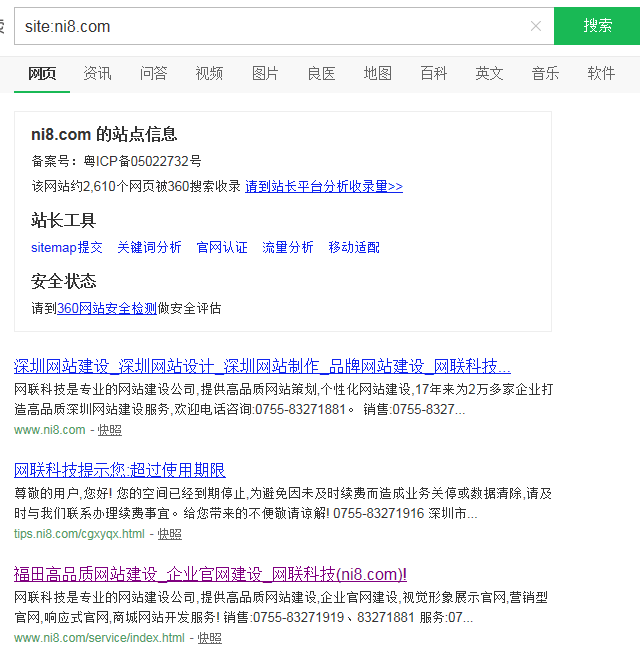Select the 视频 tab
The image size is (640, 656).
(x=209, y=73)
